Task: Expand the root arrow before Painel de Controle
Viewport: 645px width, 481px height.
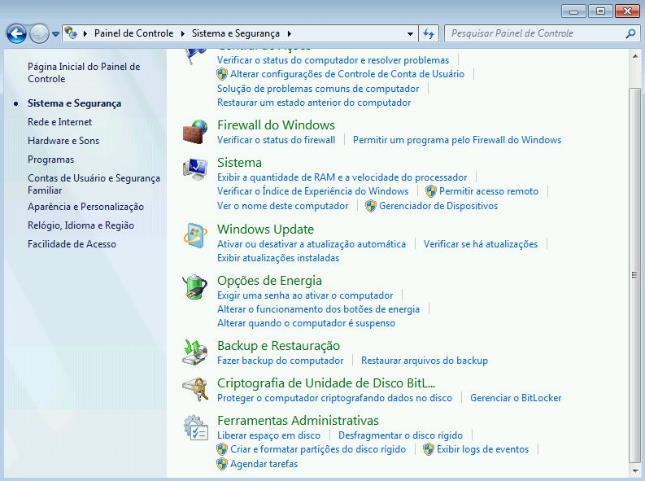Action: tap(85, 34)
